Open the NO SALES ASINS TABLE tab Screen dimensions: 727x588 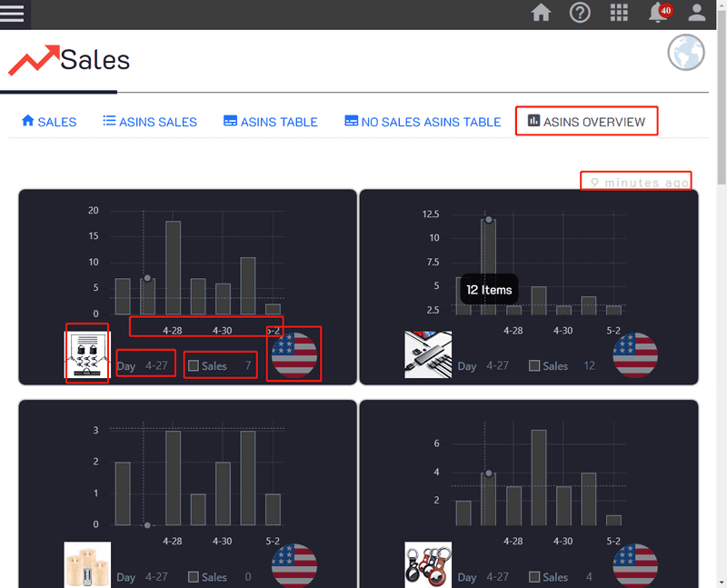422,121
